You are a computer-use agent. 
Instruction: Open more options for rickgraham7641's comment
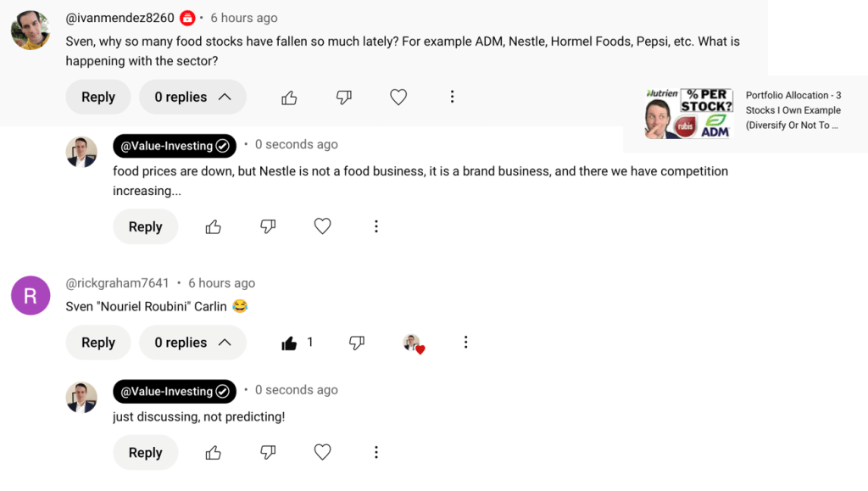click(x=465, y=343)
